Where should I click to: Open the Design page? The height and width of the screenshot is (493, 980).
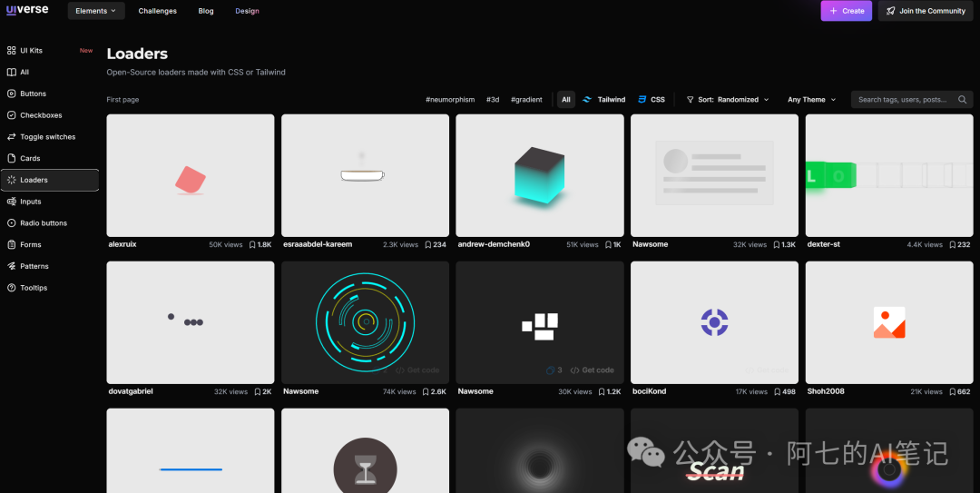[247, 11]
